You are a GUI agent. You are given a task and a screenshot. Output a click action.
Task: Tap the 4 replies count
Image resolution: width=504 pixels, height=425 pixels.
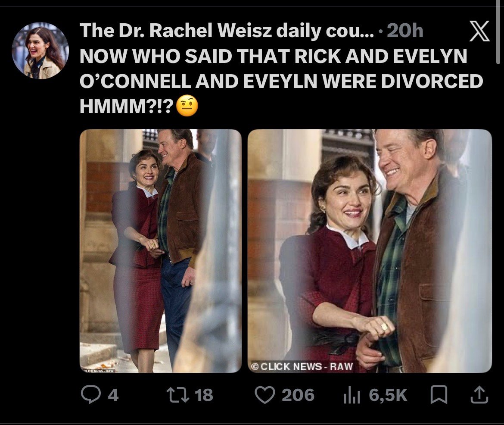click(113, 395)
